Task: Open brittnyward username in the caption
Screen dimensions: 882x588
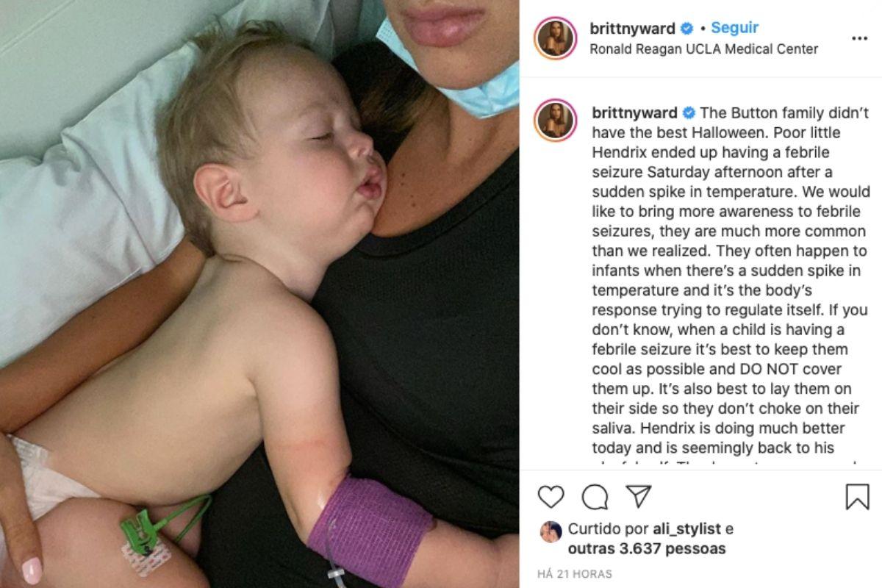Action: [x=635, y=112]
